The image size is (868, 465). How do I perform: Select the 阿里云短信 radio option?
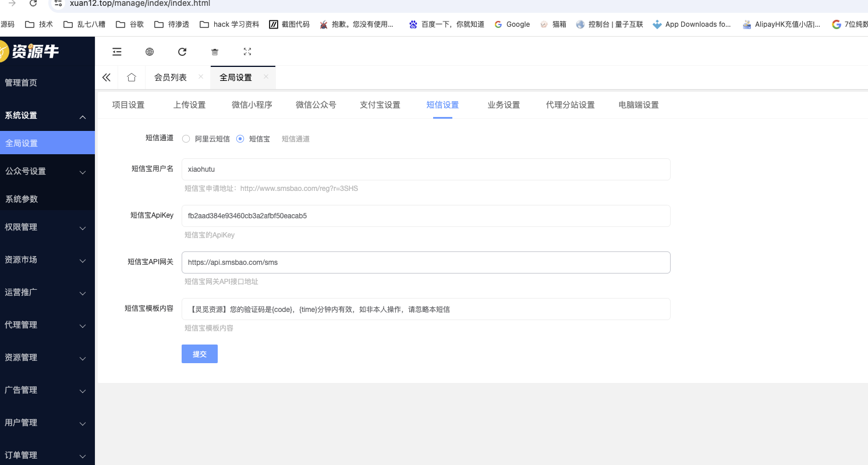(186, 139)
